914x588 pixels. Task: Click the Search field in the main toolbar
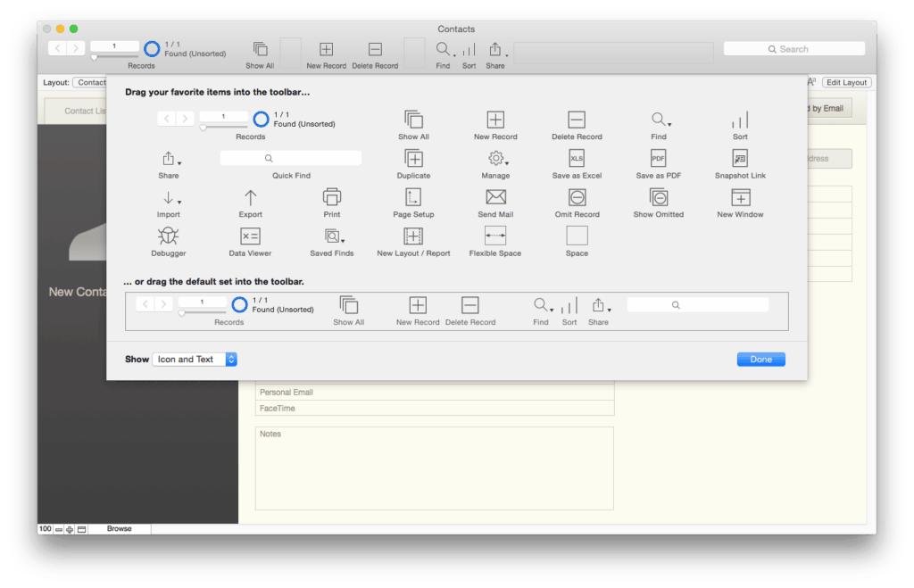click(x=794, y=49)
